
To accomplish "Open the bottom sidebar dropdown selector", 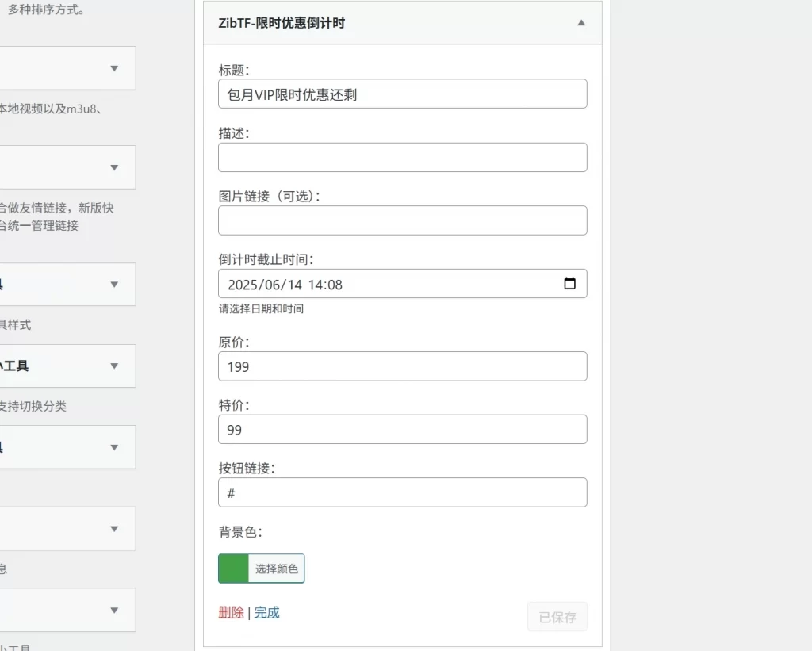I will (67, 610).
